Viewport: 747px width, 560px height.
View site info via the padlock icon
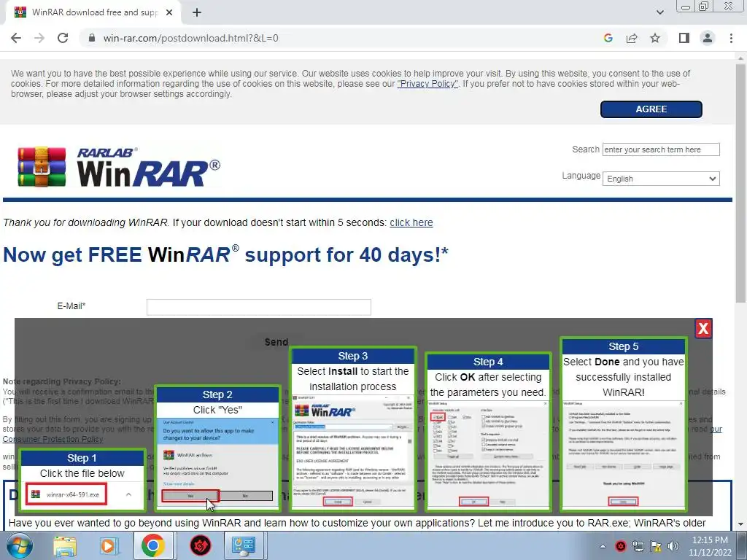coord(92,38)
